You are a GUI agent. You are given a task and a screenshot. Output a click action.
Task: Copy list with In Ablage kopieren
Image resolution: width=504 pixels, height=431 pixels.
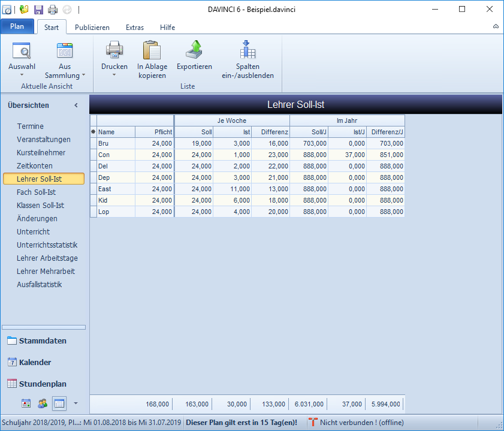coord(152,60)
